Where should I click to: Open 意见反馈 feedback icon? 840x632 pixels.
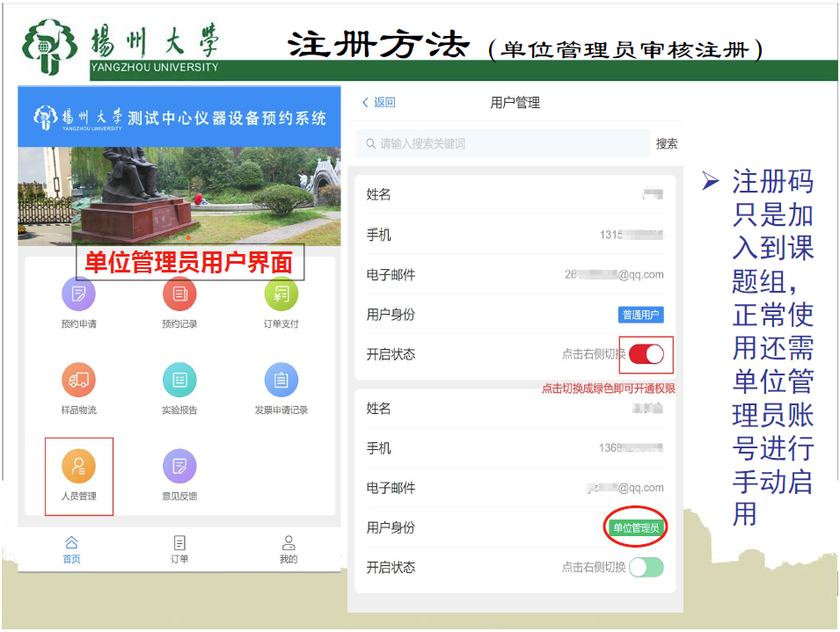(179, 466)
